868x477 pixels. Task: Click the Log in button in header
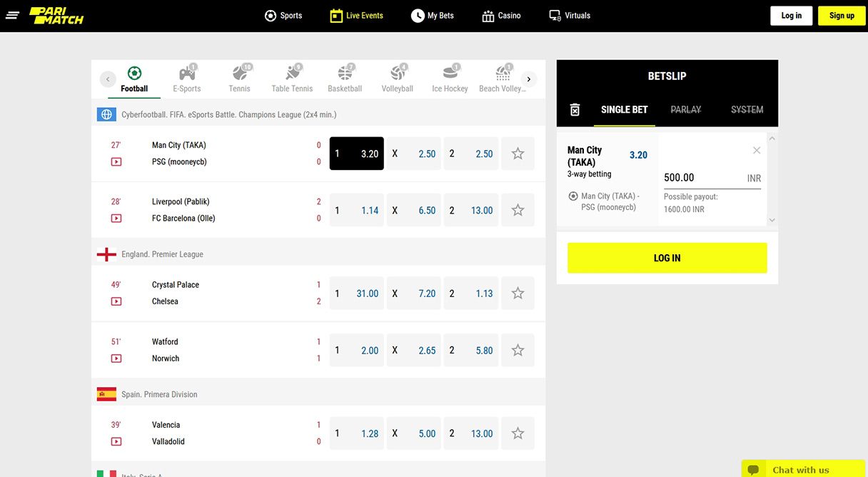point(792,16)
